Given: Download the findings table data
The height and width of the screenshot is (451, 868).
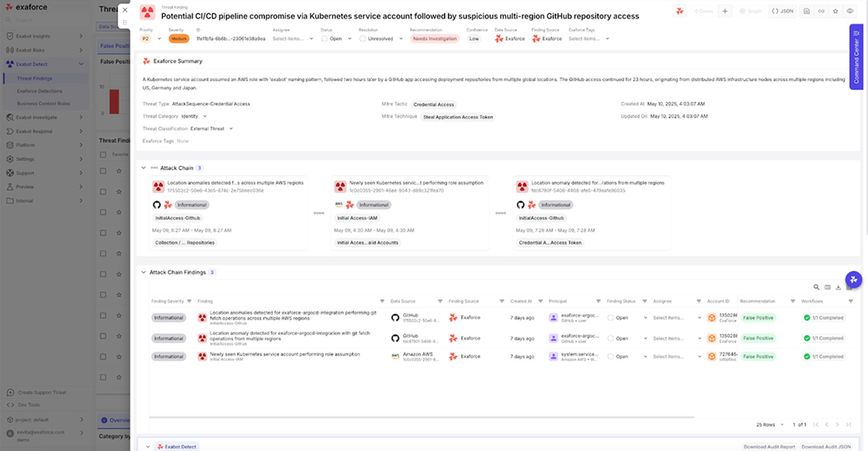Looking at the screenshot, I should point(838,287).
